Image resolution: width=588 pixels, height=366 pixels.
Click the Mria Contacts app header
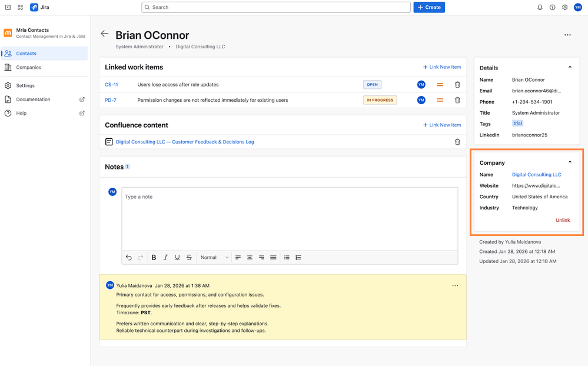tap(45, 33)
